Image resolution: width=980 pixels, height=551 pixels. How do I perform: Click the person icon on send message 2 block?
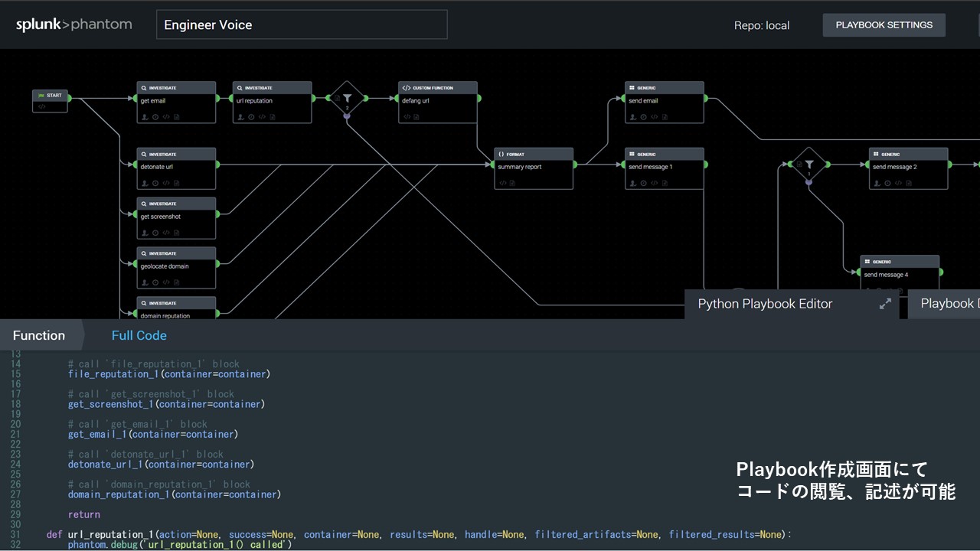click(x=876, y=183)
